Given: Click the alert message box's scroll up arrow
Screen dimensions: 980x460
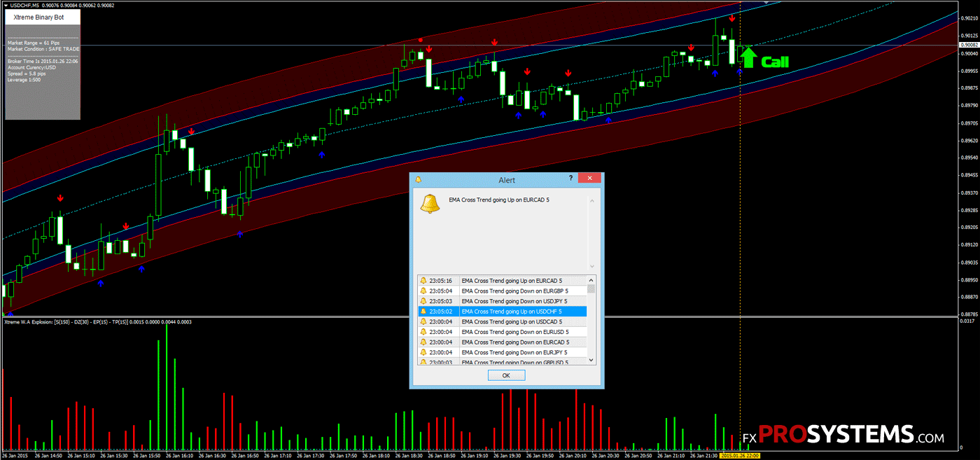Looking at the screenshot, I should [591, 200].
